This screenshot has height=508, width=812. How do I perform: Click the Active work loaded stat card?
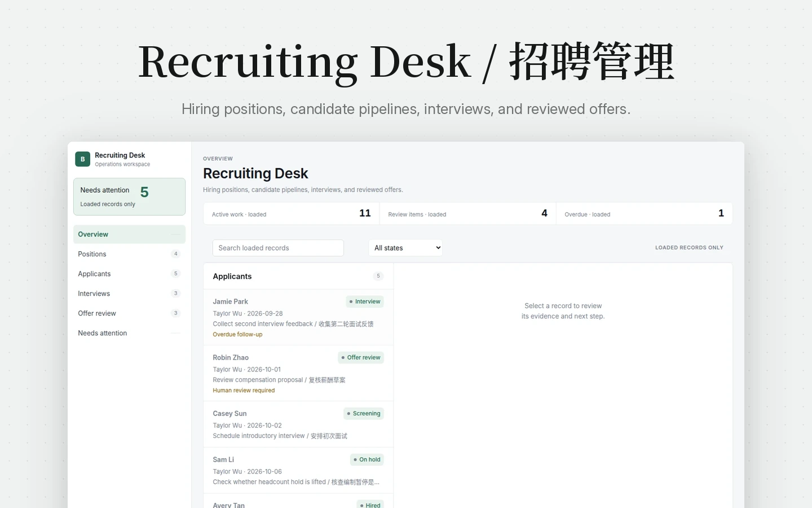click(292, 213)
